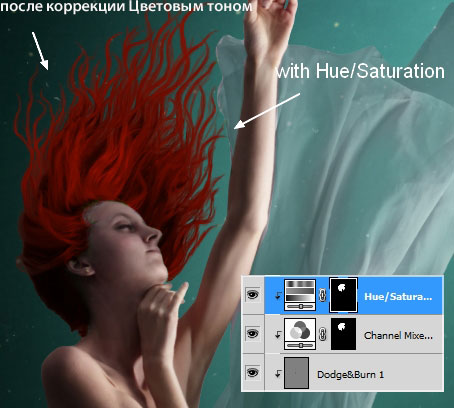
Task: Click the Channel Mixer layer mask thumbnail
Action: pos(343,334)
